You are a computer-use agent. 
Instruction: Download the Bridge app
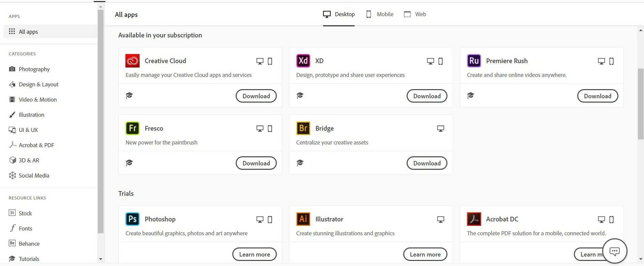(x=427, y=163)
